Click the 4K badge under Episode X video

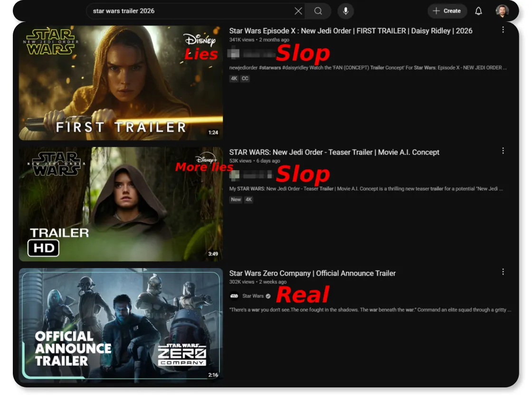[x=234, y=78]
